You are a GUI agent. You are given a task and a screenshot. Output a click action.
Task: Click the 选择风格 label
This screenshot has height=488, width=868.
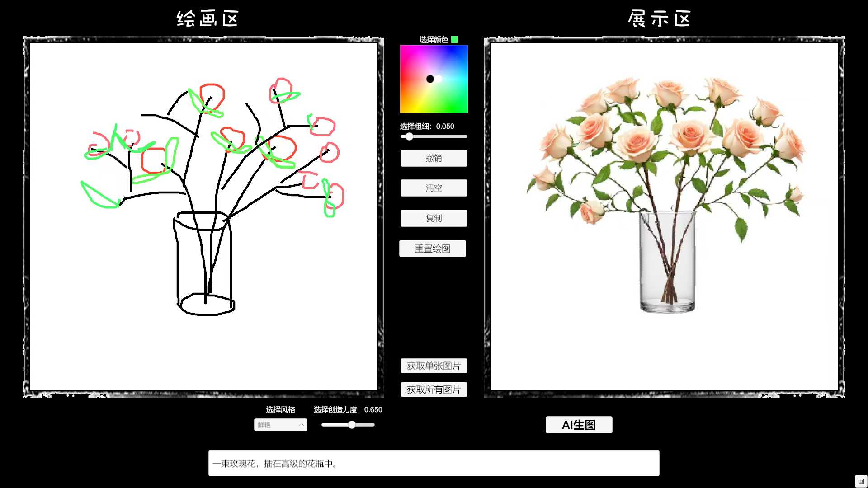point(280,410)
